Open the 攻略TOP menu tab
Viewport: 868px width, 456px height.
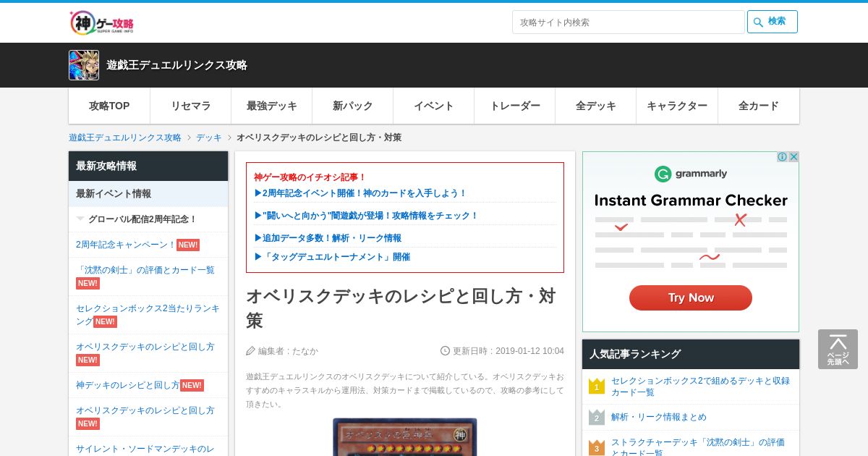click(109, 106)
